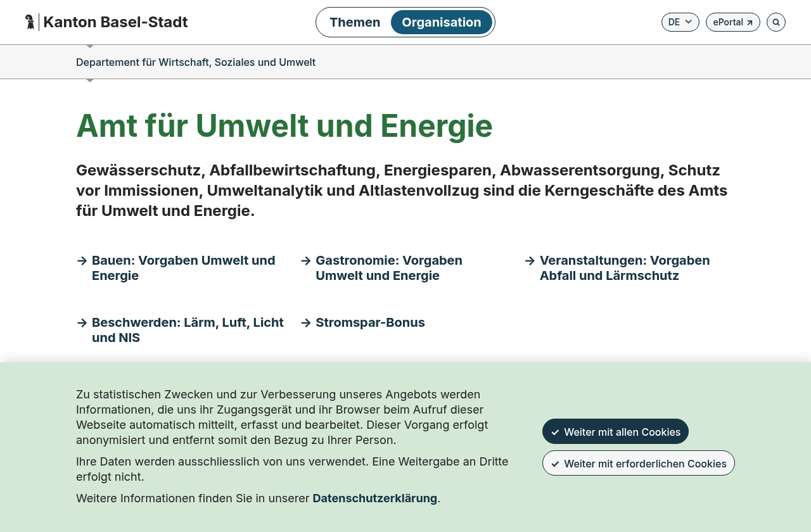The height and width of the screenshot is (532, 811).
Task: Click the ePortal external link icon
Action: pos(750,22)
